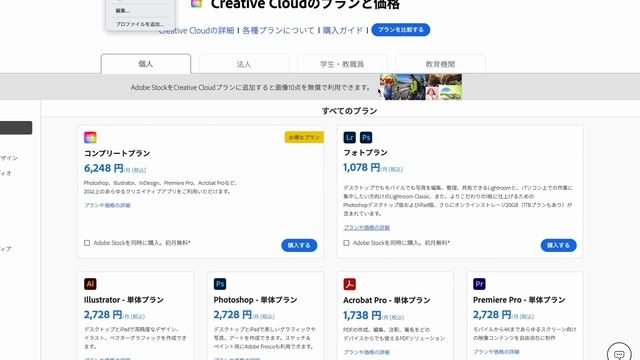640x360 pixels.
Task: Click the Acrobat Pro icon
Action: click(x=349, y=284)
